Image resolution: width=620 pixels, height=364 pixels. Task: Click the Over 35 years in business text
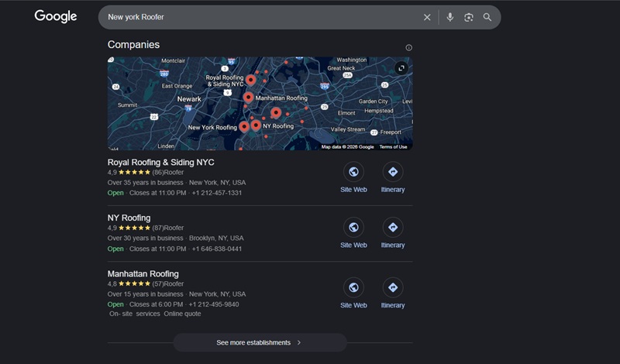click(x=146, y=183)
